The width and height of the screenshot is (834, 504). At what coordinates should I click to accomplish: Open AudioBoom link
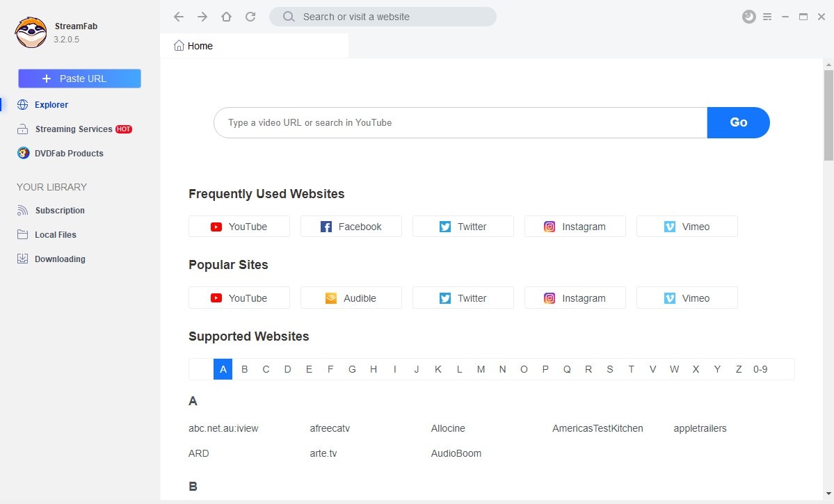[456, 453]
